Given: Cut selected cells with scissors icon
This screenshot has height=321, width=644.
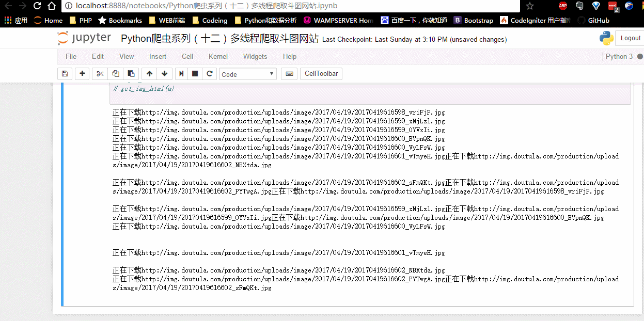Looking at the screenshot, I should (100, 74).
